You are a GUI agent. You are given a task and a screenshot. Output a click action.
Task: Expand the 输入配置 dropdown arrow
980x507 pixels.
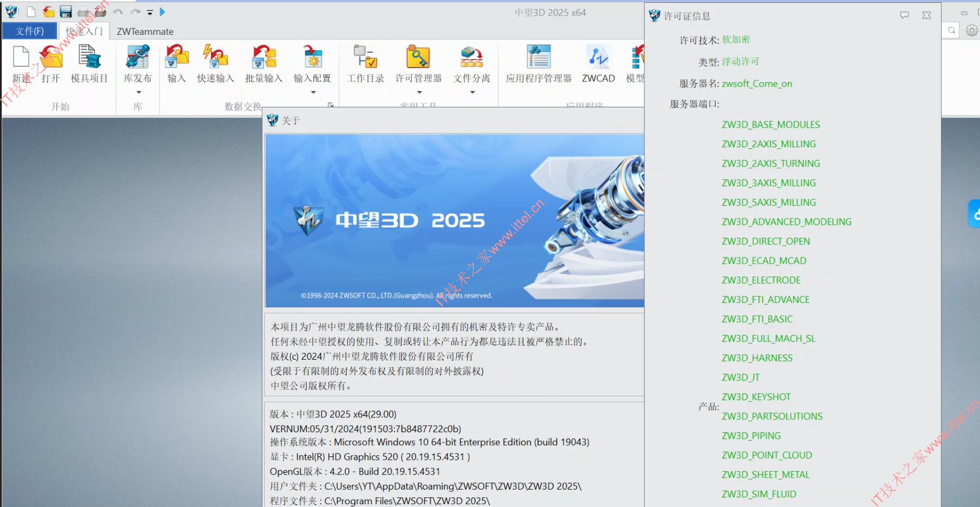313,92
